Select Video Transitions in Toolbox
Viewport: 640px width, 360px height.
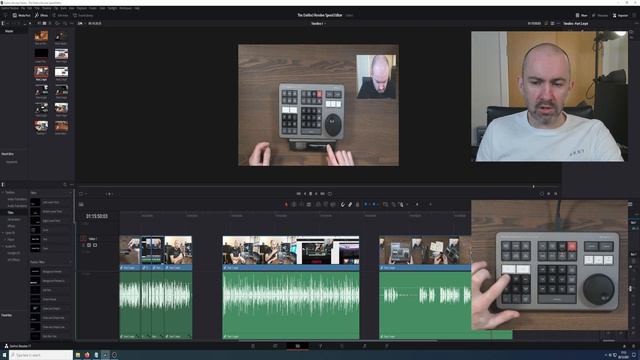(x=17, y=199)
